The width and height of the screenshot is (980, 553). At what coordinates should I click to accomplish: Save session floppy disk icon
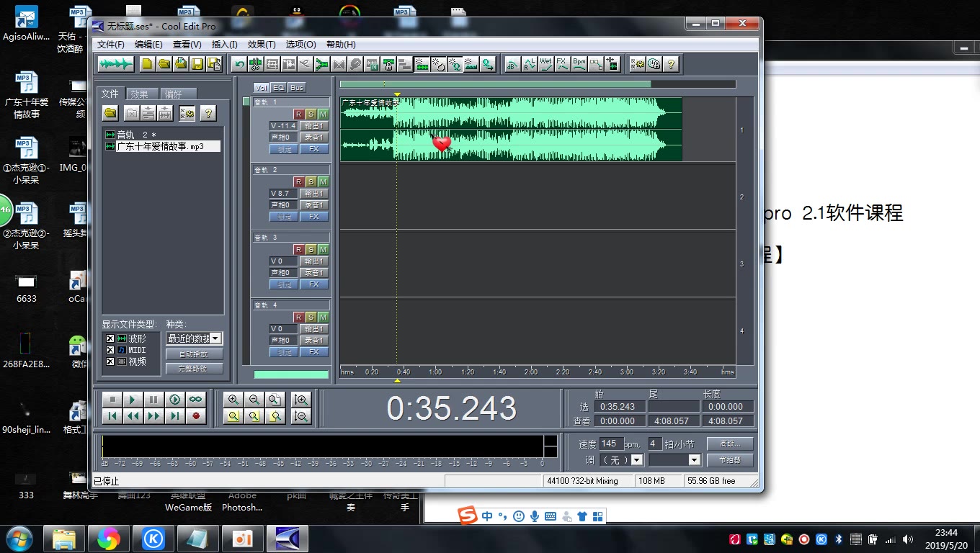[197, 64]
